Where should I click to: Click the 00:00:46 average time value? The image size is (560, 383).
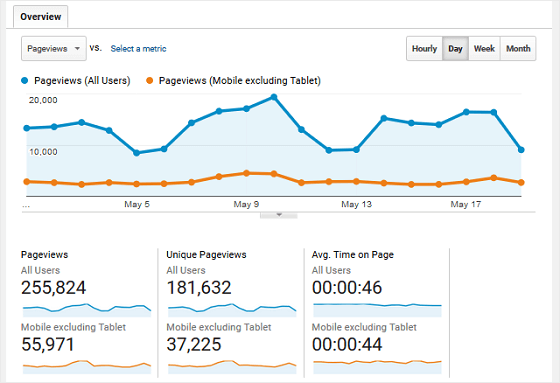pos(347,288)
